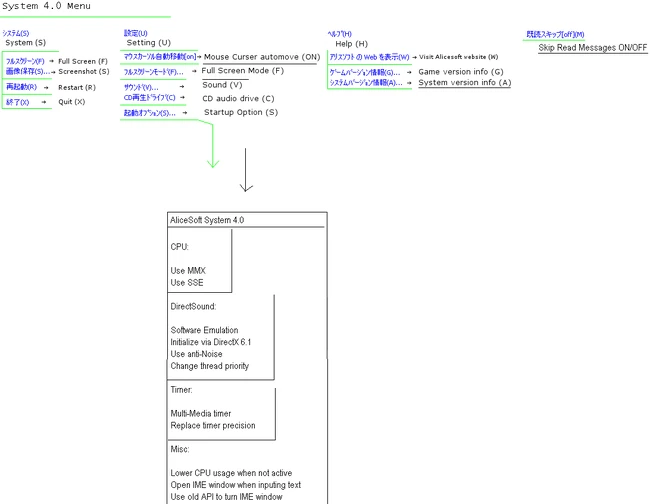650x504 pixels.
Task: Toggle the マウスカーソル自動移動[on] menu item
Action: (160, 56)
